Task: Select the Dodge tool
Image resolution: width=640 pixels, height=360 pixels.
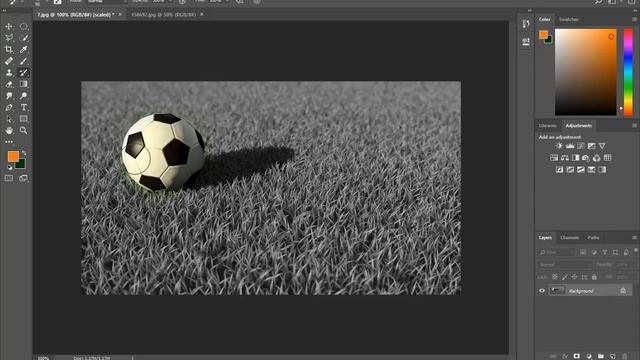Action: point(24,96)
